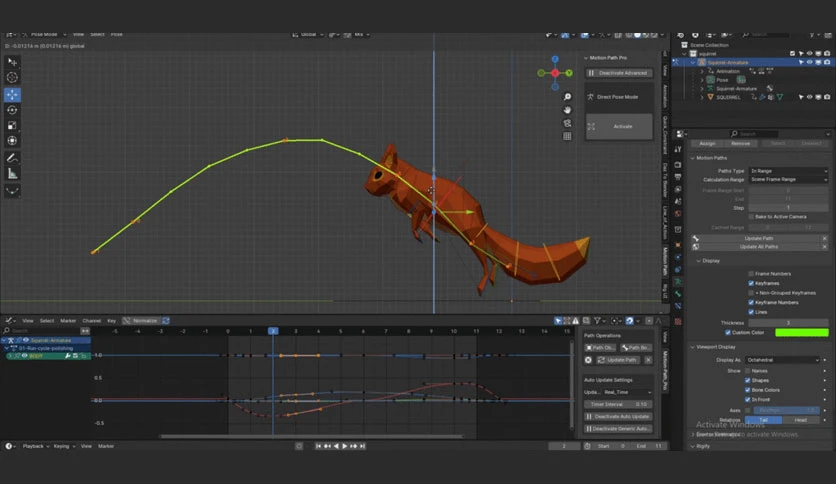Image resolution: width=836 pixels, height=484 pixels.
Task: Collapse the Viewport Display panel
Action: tap(693, 346)
